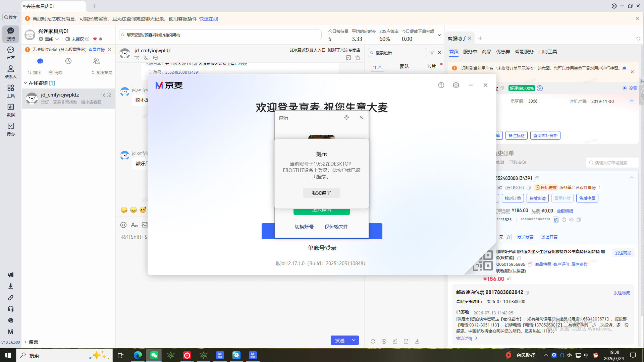Viewport: 644px width, 362px height.
Task: Confirm with 我知道了 in the prompt
Action: coord(321,193)
